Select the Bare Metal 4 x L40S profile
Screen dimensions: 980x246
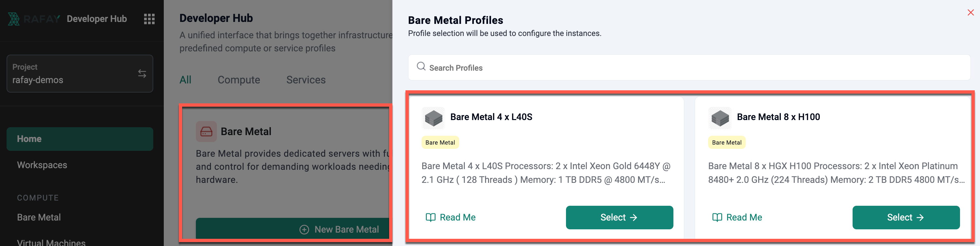tap(619, 218)
